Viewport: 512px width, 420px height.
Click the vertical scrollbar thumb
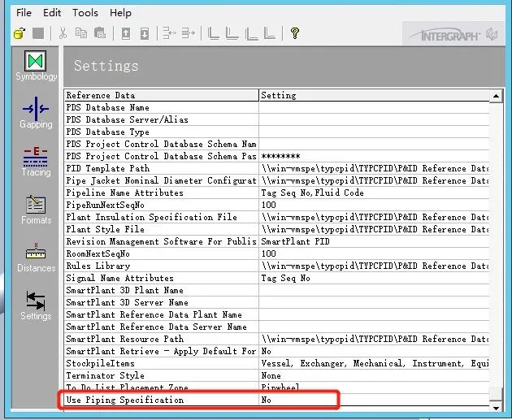[x=496, y=394]
